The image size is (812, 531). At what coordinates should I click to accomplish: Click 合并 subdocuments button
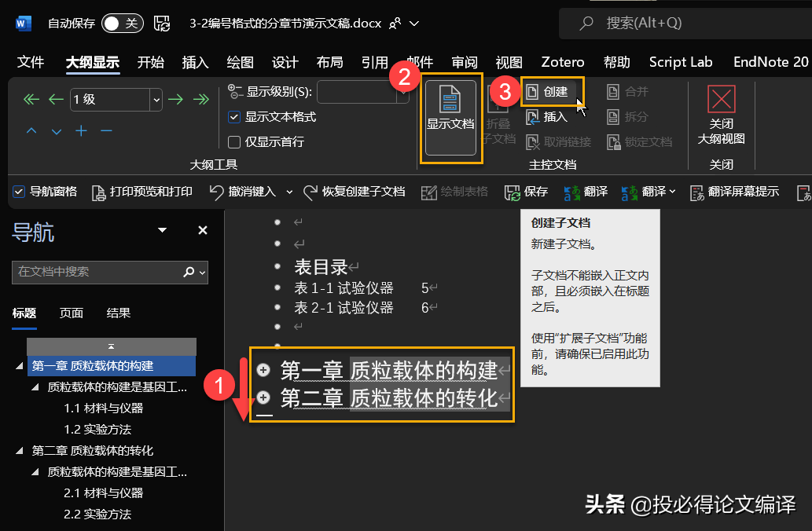[627, 92]
